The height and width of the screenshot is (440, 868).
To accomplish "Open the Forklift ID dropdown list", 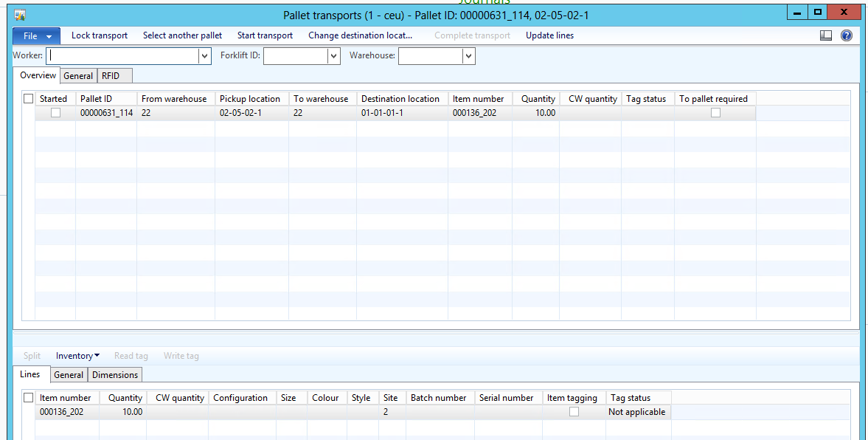I will pos(333,56).
